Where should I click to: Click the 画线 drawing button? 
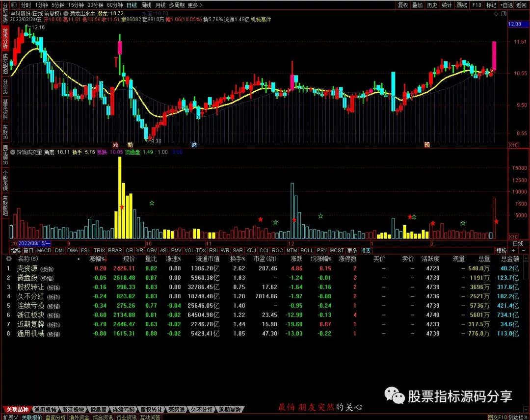(x=462, y=5)
